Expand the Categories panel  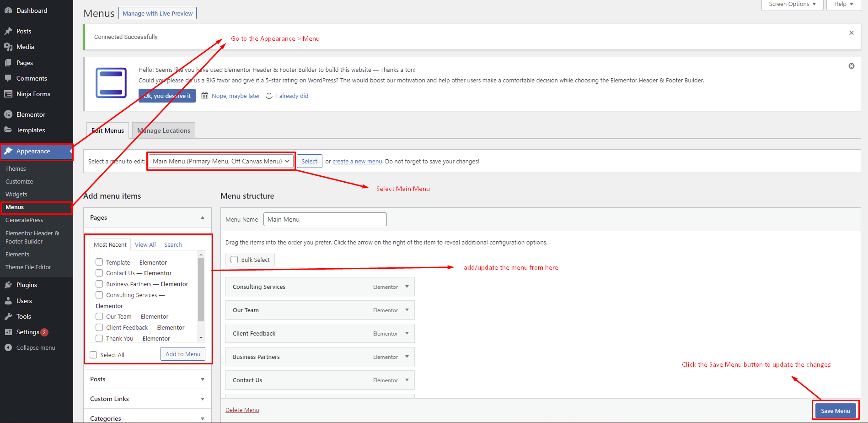coord(203,418)
